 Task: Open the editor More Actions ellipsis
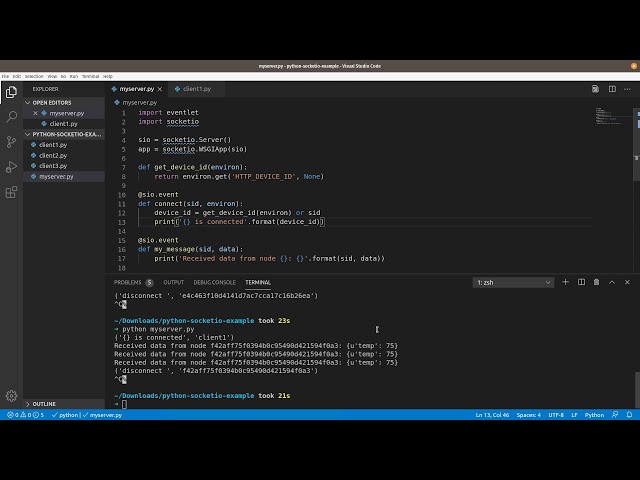627,89
